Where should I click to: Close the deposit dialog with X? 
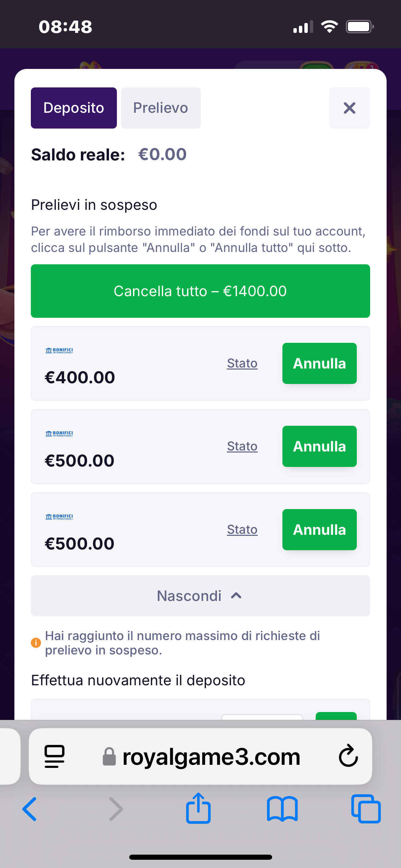[x=349, y=108]
